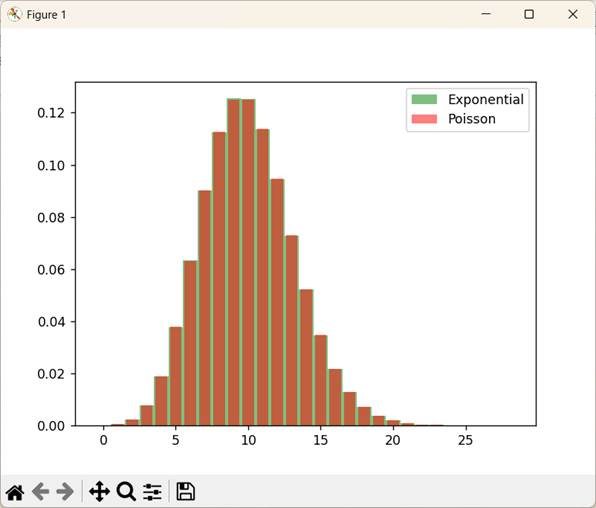Open Configure subplots sliders icon
The image size is (596, 508).
click(152, 492)
